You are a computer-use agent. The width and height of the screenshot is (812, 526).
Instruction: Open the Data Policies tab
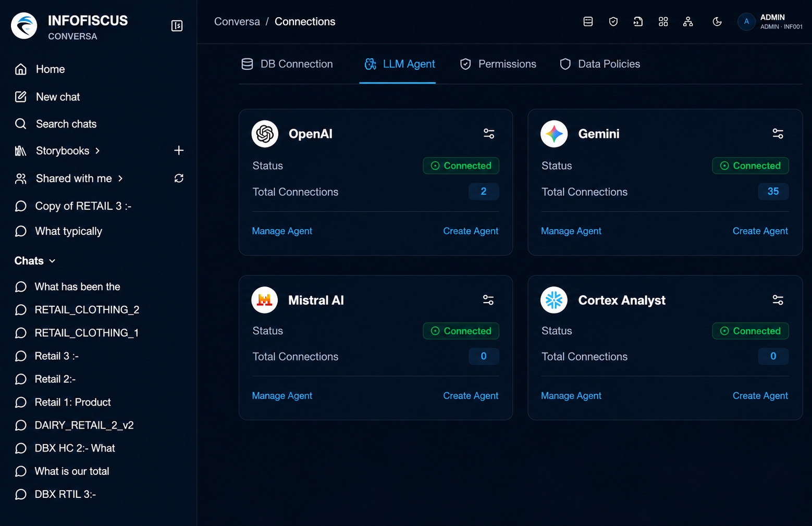(x=599, y=64)
